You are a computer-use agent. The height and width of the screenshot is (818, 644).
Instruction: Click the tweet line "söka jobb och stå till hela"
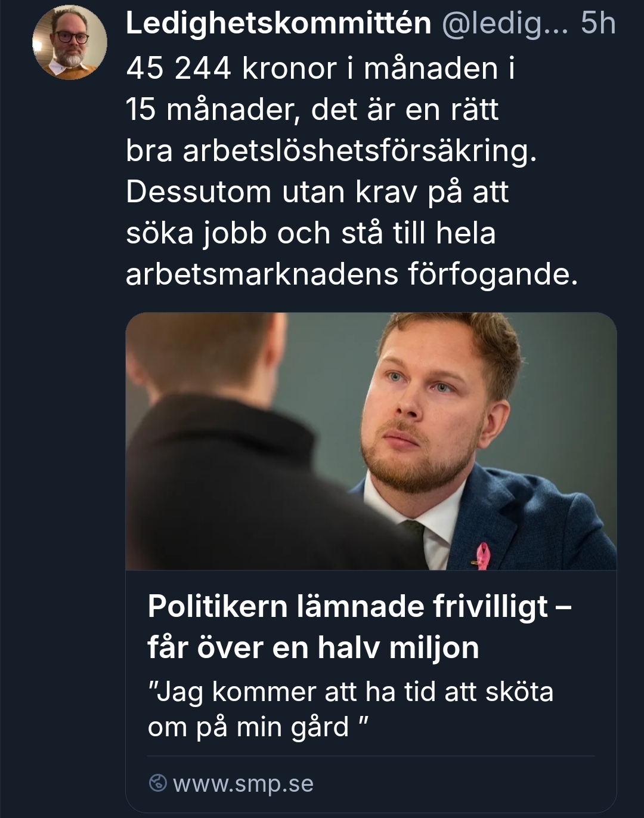click(x=311, y=233)
